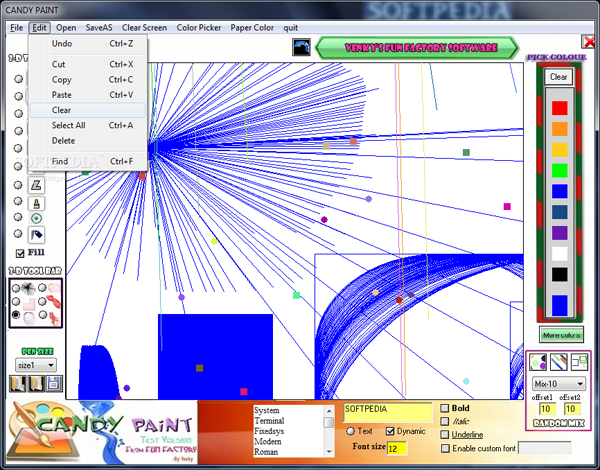Enable the Bold checkbox
Image resolution: width=600 pixels, height=470 pixels.
tap(445, 408)
